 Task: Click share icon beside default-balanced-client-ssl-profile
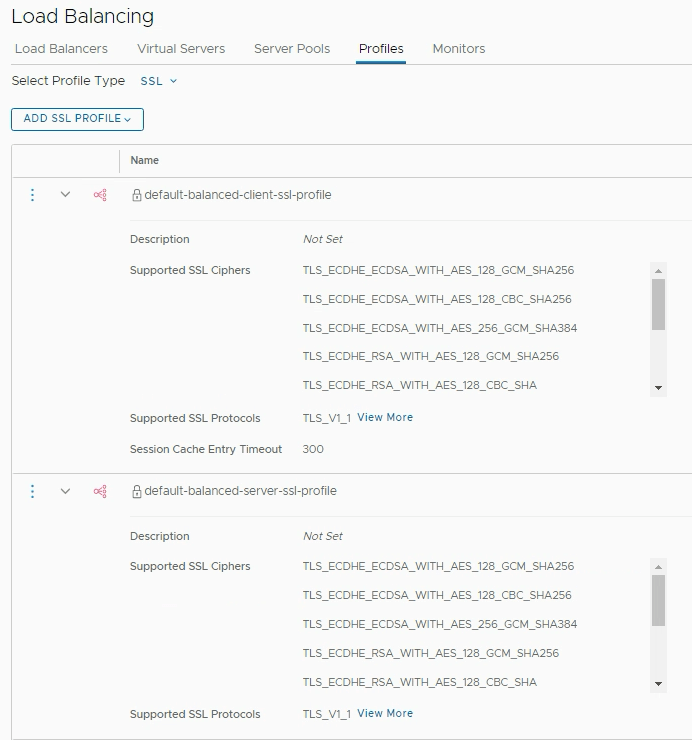[x=100, y=195]
